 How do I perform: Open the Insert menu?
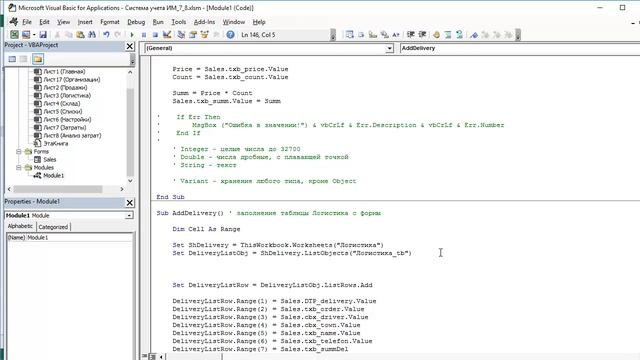[x=85, y=22]
